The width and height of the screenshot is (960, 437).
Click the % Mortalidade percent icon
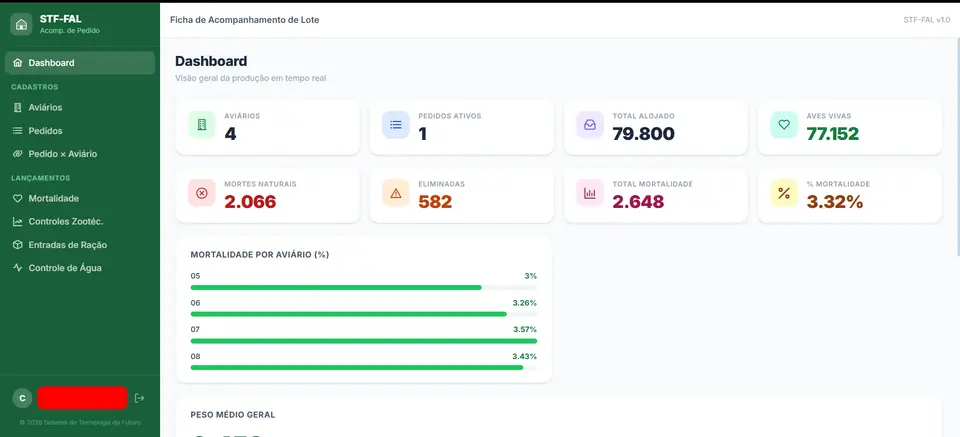(784, 193)
